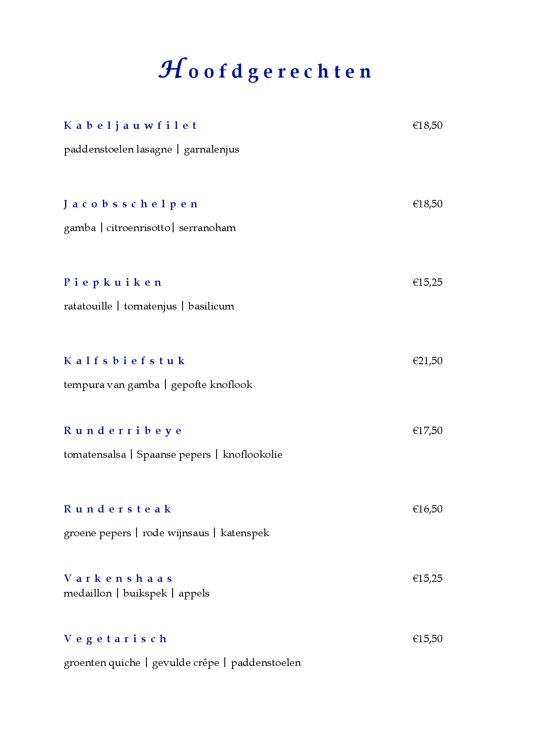Click the Piepkuiken price €15,25
534x756 pixels.
[428, 283]
